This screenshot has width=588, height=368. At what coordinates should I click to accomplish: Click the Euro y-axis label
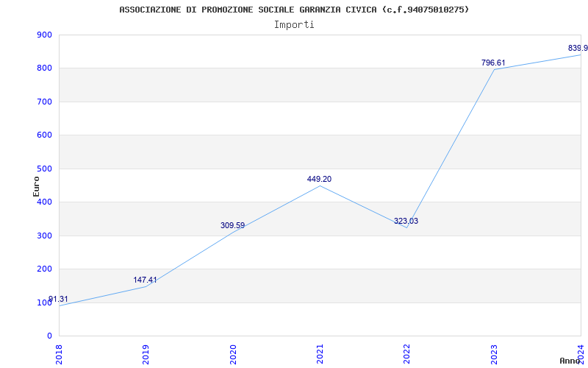36,186
